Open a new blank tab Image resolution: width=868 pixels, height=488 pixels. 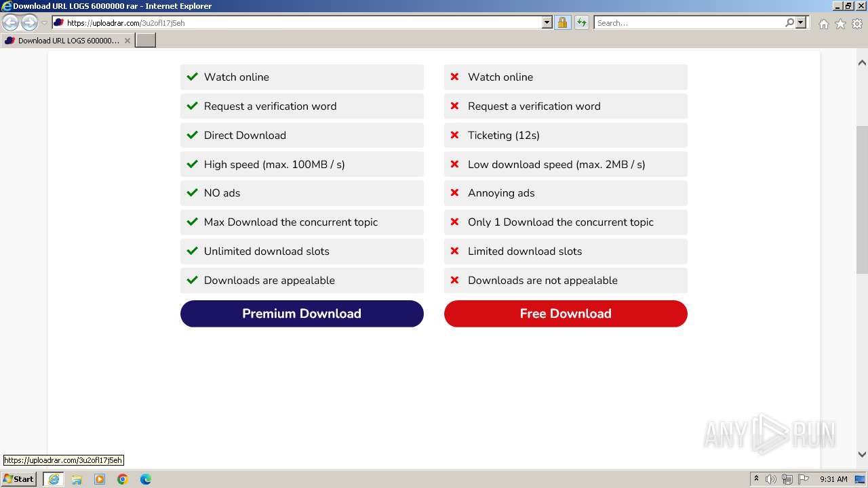146,41
